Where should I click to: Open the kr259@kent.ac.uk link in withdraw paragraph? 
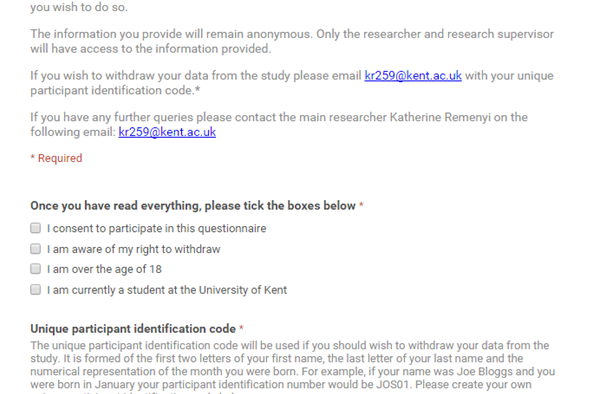point(413,76)
